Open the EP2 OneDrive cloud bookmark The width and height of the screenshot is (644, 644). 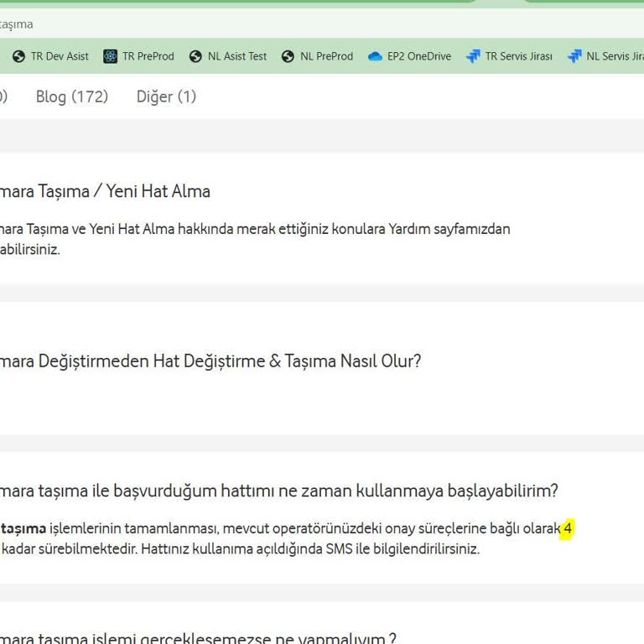pos(375,56)
